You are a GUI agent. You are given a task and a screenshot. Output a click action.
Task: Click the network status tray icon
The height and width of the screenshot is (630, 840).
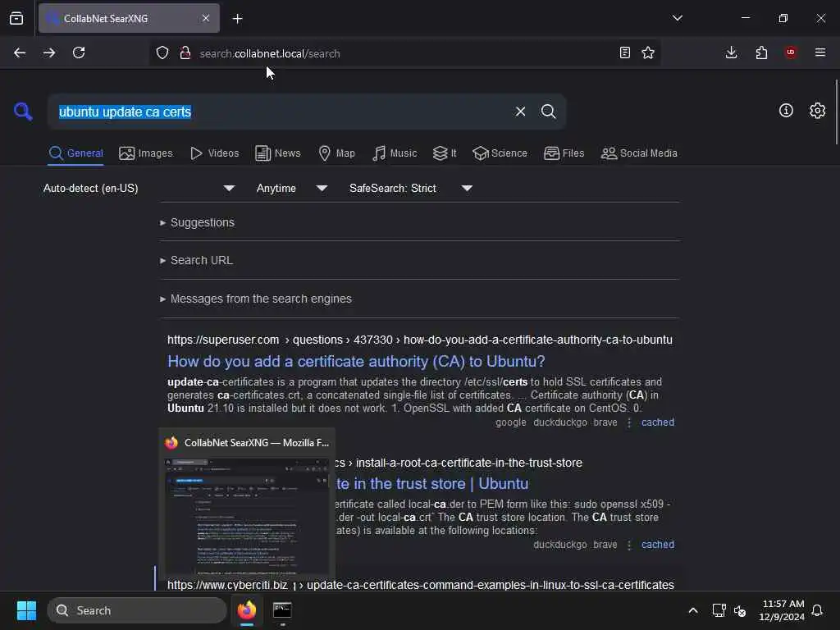click(719, 610)
